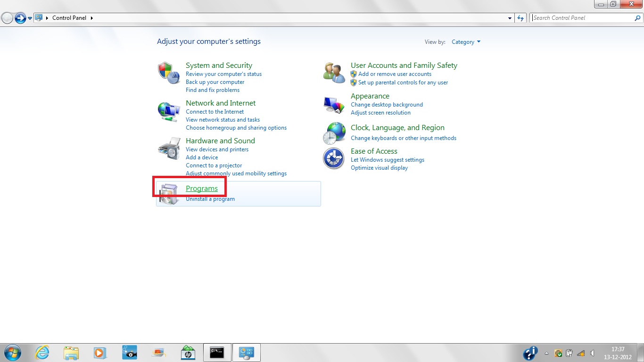The height and width of the screenshot is (362, 644).
Task: Open the Adjust screen resolution link
Action: [x=380, y=113]
